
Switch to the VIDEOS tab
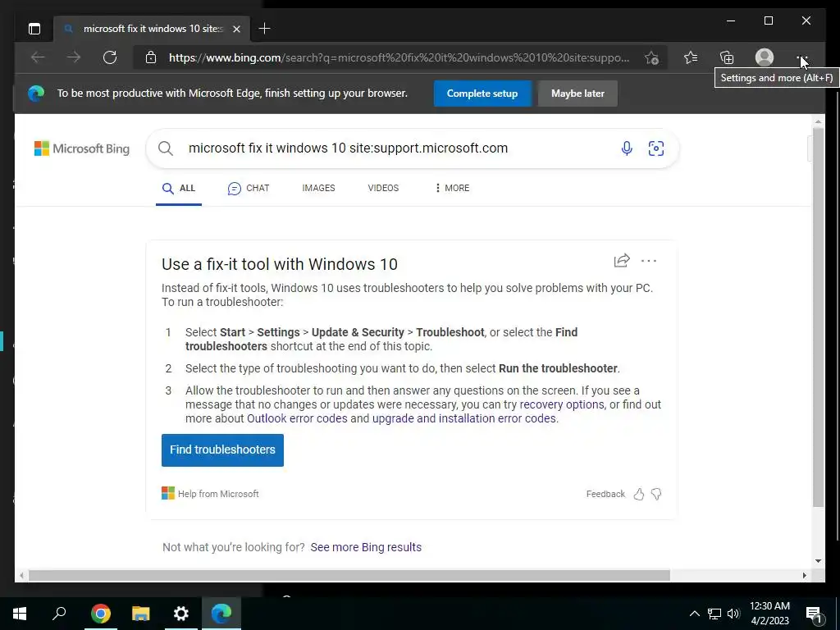pos(383,188)
